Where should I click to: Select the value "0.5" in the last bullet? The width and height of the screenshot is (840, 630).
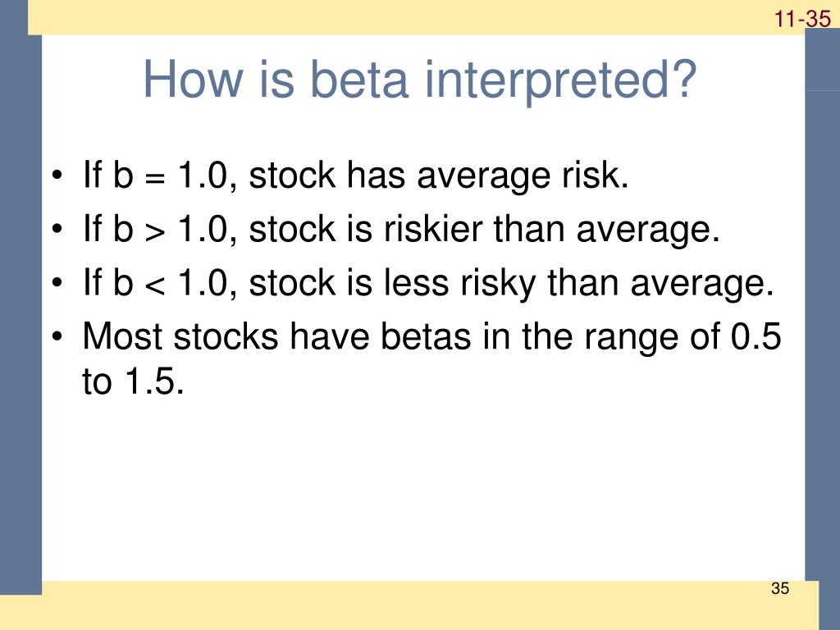(756, 336)
